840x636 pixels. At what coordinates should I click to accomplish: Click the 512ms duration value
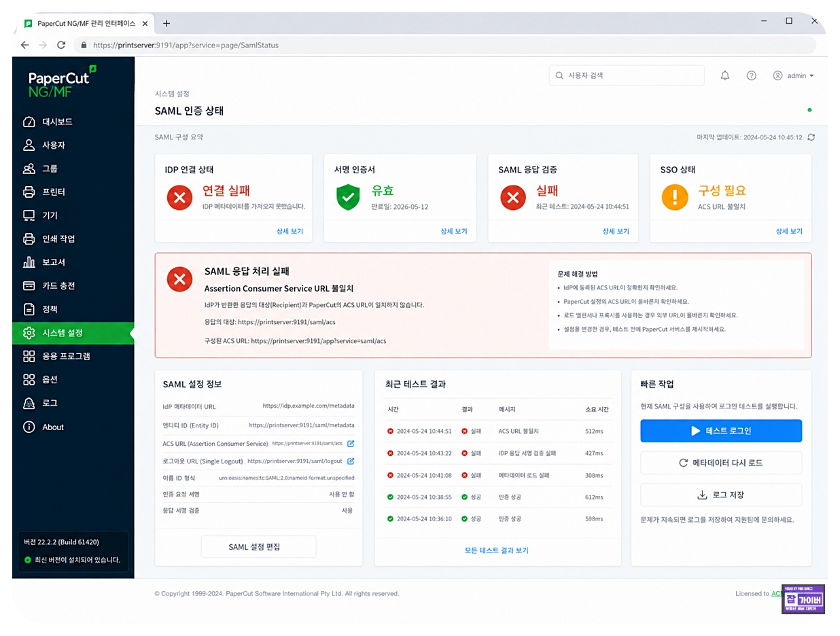click(x=595, y=431)
